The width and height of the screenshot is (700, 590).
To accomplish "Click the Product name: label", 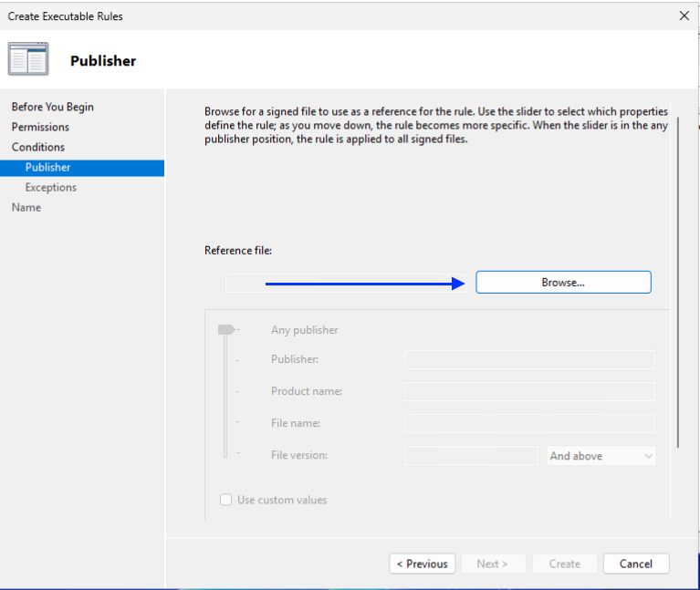I will coord(307,391).
